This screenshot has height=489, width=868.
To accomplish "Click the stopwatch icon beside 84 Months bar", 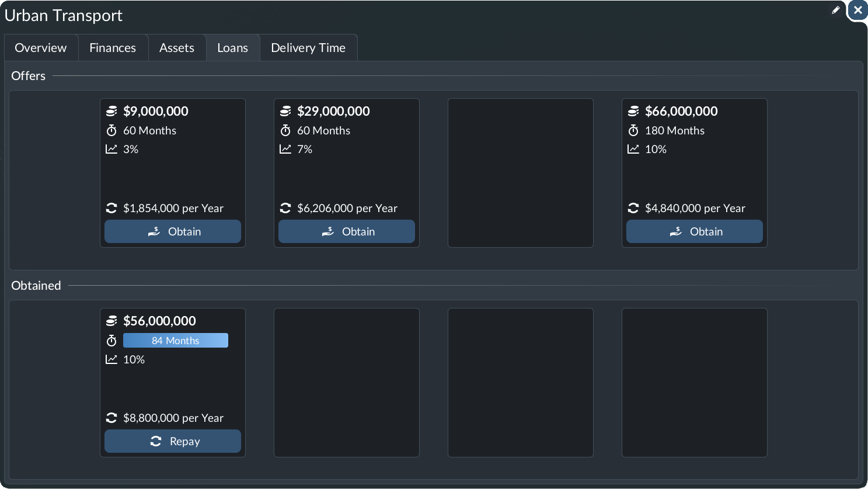I will point(111,341).
